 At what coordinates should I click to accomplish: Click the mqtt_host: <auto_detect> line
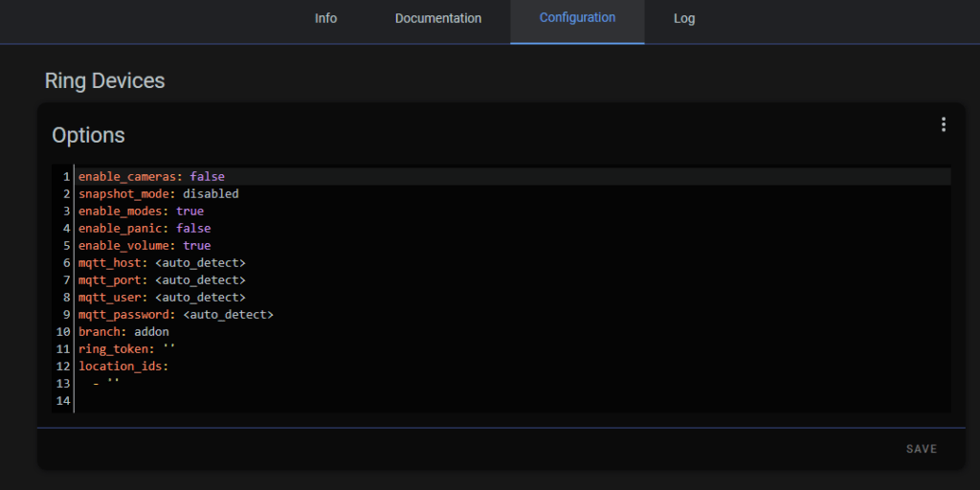162,262
